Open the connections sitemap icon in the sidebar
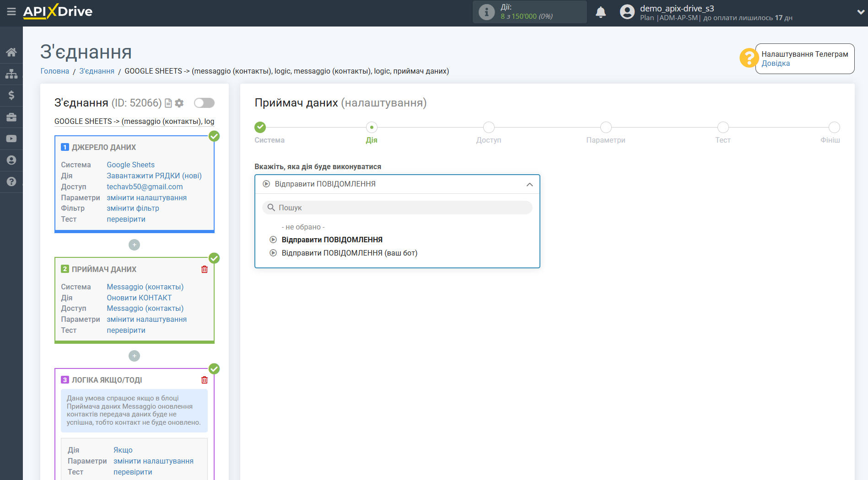868x480 pixels. (11, 74)
